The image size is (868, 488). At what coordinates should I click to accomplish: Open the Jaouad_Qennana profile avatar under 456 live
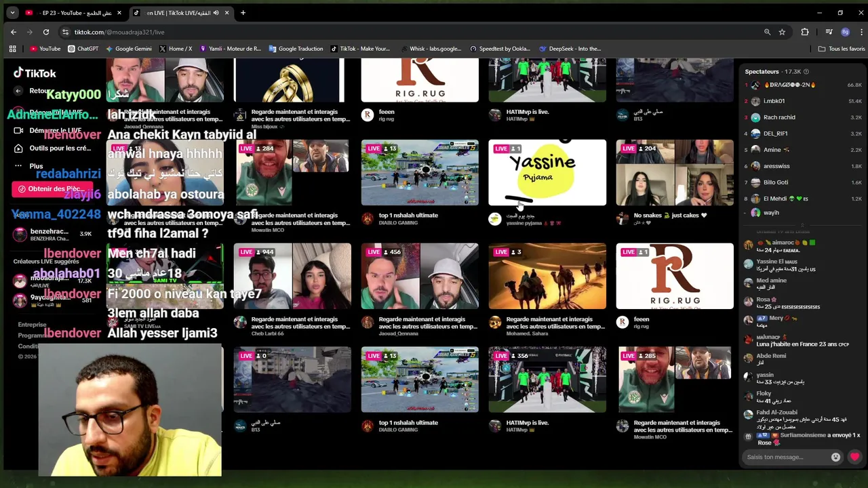(368, 323)
